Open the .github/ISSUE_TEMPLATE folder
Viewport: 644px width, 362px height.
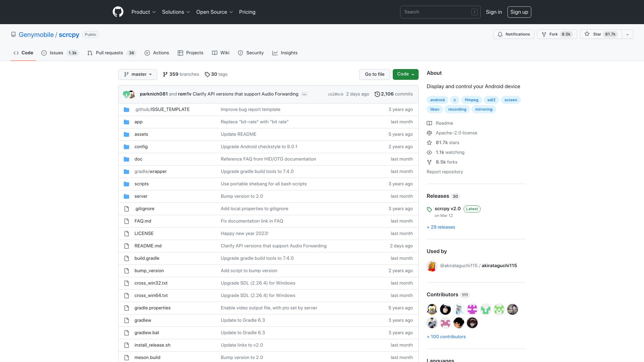(x=162, y=110)
